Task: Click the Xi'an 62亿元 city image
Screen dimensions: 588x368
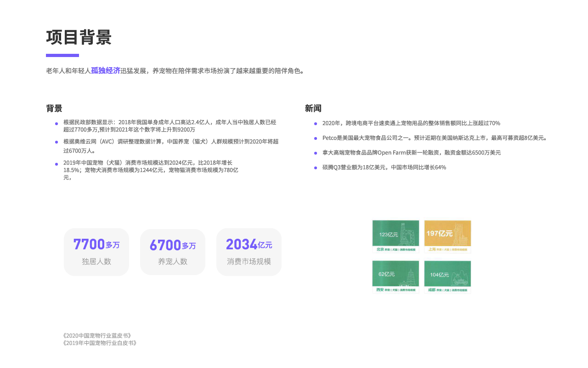Action: pos(396,277)
